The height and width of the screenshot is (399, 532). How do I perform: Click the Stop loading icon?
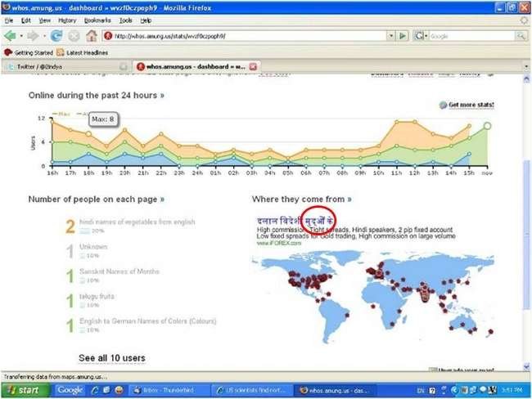(74, 36)
